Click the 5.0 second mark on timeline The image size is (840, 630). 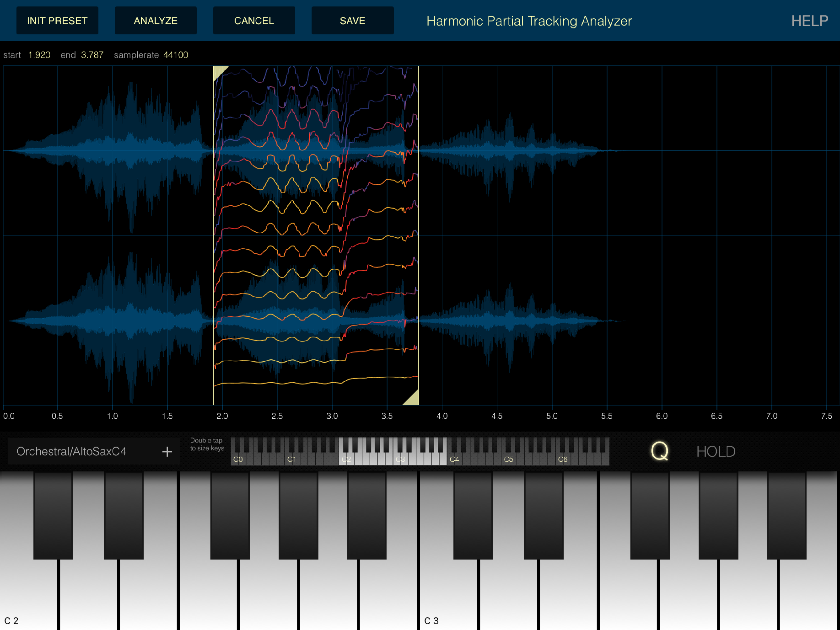click(552, 416)
